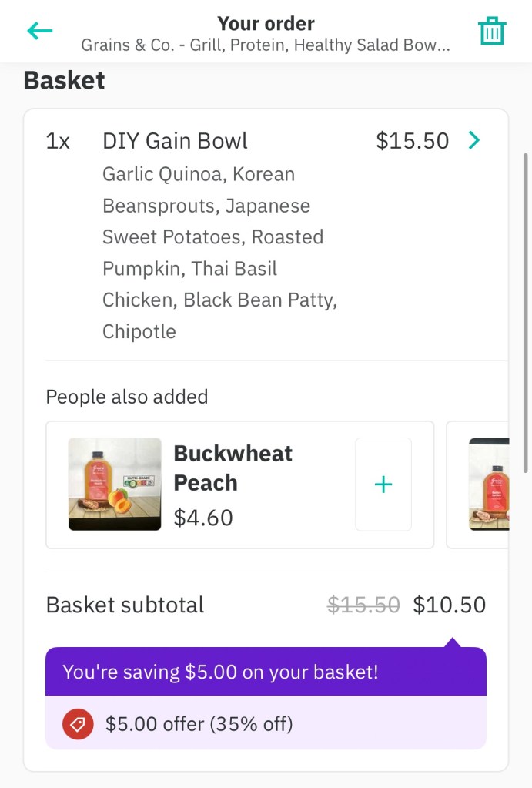Click the purple savings banner
532x788 pixels.
[x=266, y=672]
